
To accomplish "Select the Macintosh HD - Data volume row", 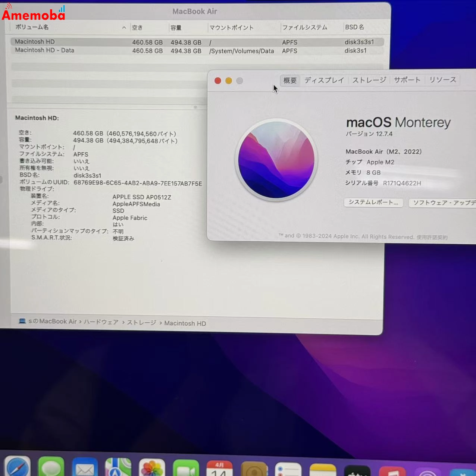I will tap(112, 50).
